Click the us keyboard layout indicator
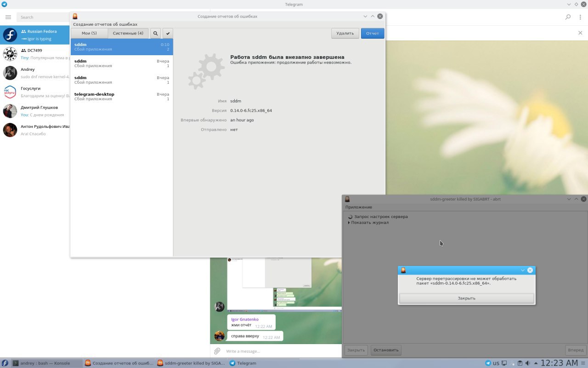The height and width of the screenshot is (368, 588). point(496,363)
